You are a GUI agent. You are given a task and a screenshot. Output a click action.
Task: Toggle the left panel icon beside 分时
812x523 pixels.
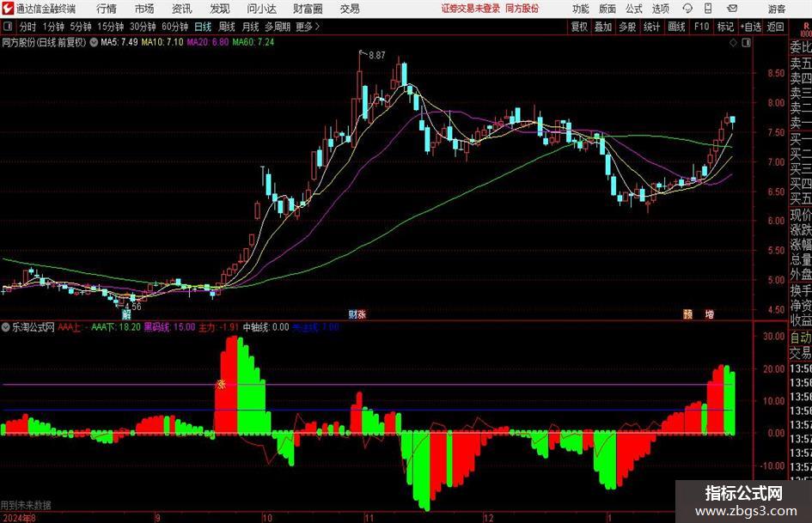coord(8,27)
